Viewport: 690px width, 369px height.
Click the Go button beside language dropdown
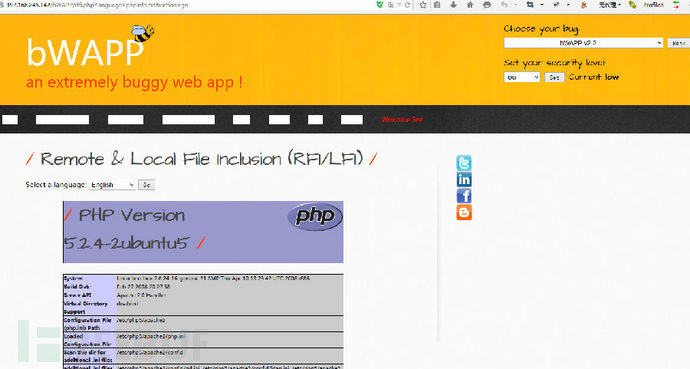(146, 185)
